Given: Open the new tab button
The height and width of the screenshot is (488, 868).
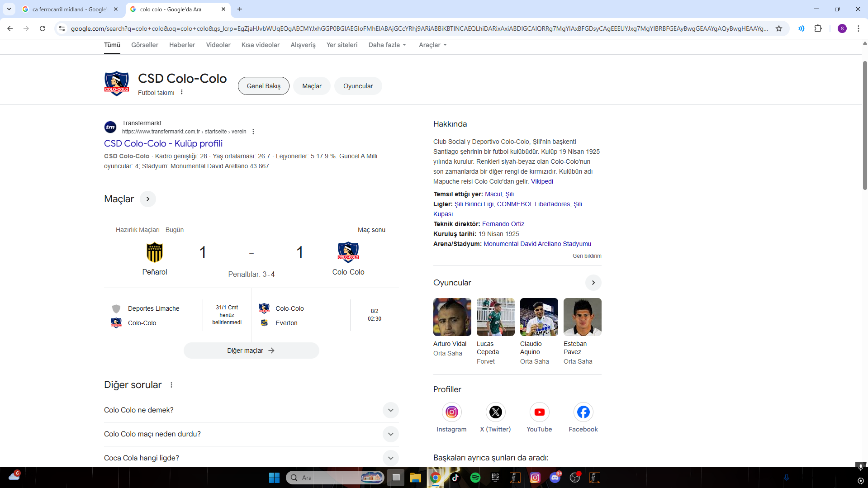Looking at the screenshot, I should coord(240,9).
